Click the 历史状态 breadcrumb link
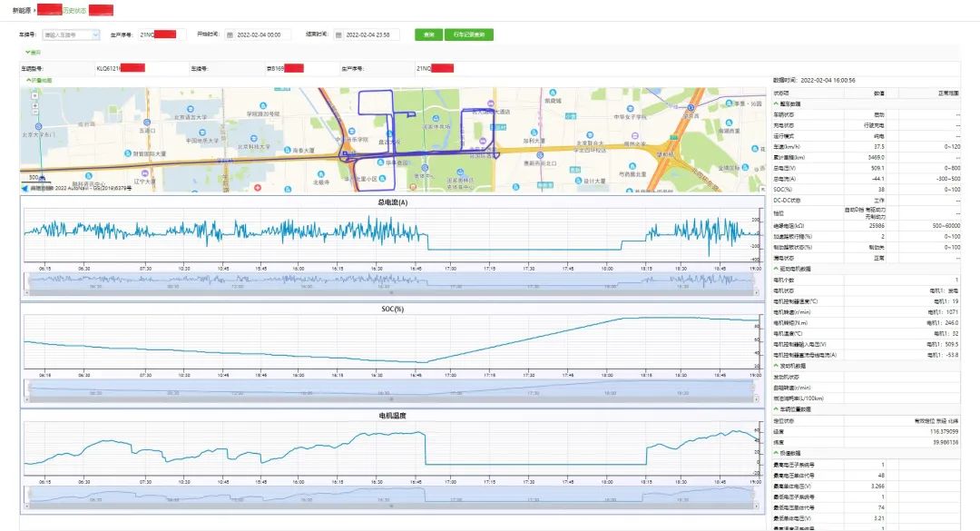This screenshot has height=531, width=980. [x=74, y=9]
